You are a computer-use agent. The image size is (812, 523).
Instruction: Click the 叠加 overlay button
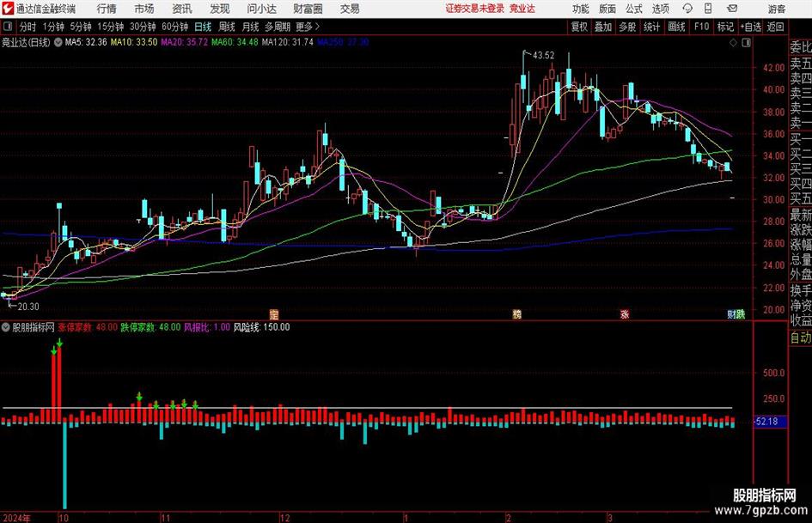(603, 27)
